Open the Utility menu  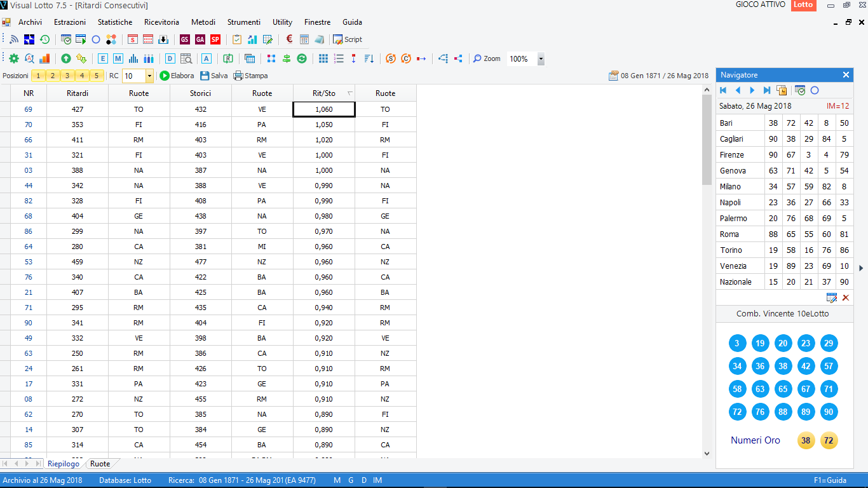pyautogui.click(x=283, y=22)
